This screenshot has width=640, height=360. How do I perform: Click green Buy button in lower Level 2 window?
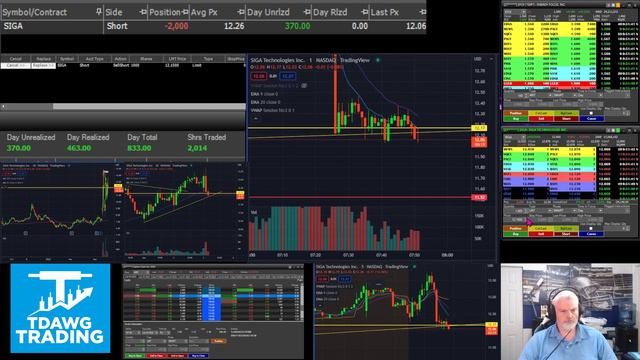click(515, 234)
